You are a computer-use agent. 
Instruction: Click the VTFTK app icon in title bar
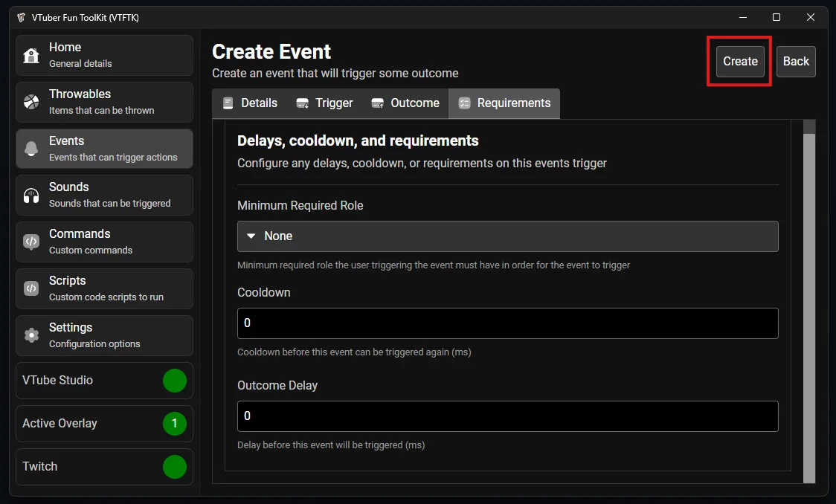21,17
